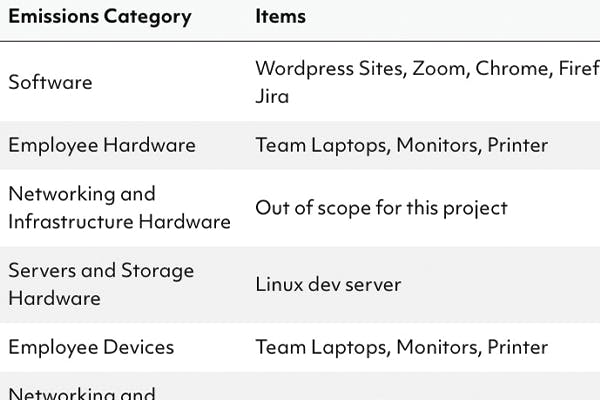The image size is (600, 400).
Task: Select the "Employee Devices" category cell
Action: coord(91,347)
